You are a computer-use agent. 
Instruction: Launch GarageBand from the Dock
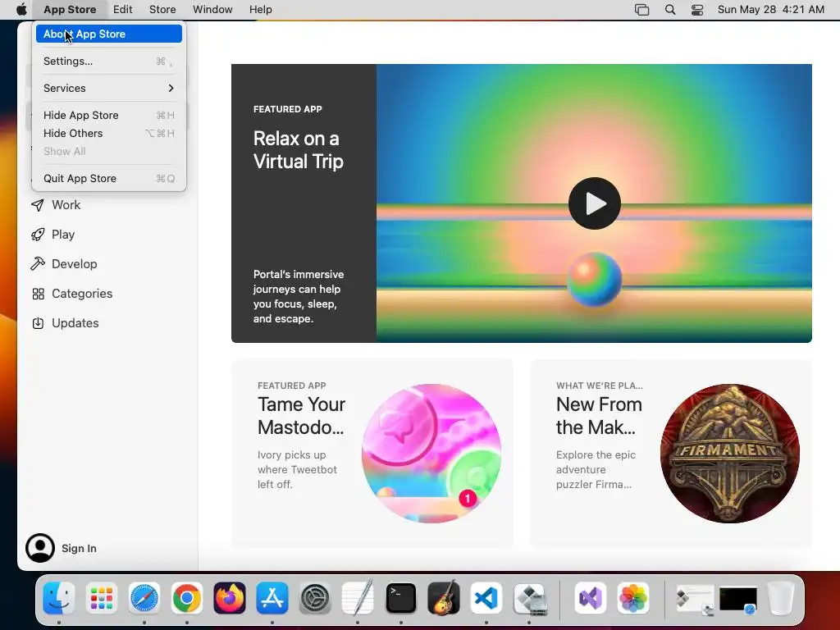pyautogui.click(x=444, y=598)
